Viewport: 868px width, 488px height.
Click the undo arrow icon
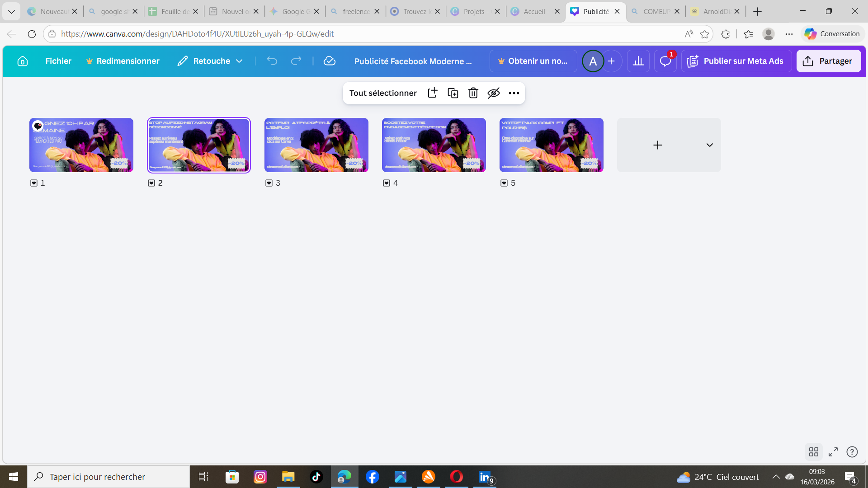[272, 61]
